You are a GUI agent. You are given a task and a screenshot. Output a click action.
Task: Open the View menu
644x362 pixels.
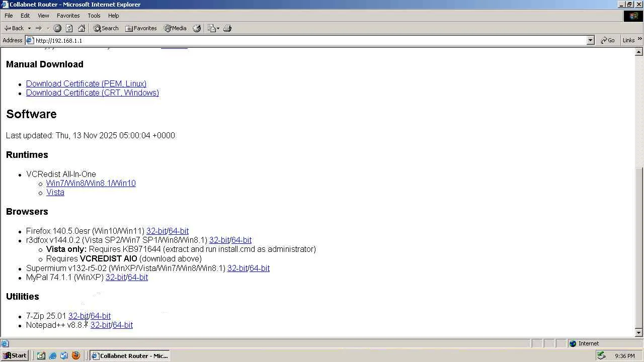click(x=43, y=16)
